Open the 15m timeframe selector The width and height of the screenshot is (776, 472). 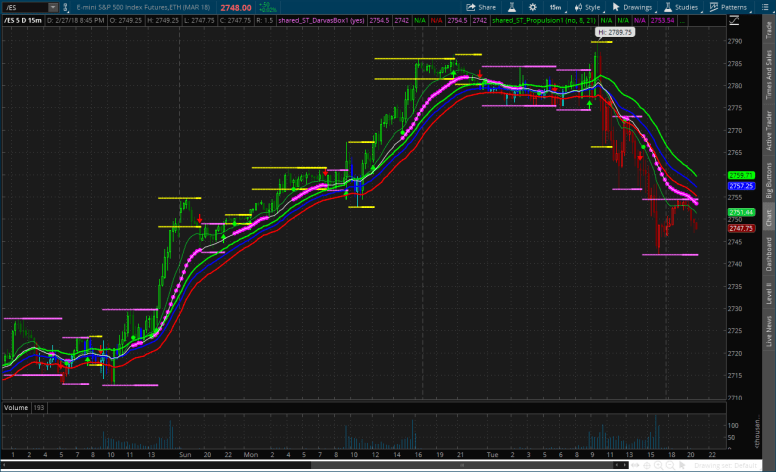tap(554, 6)
